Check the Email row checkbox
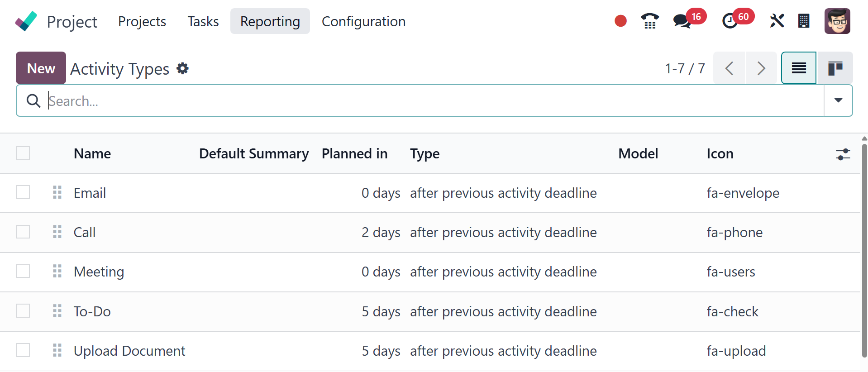Screen dimensions: 868x372 (x=23, y=192)
